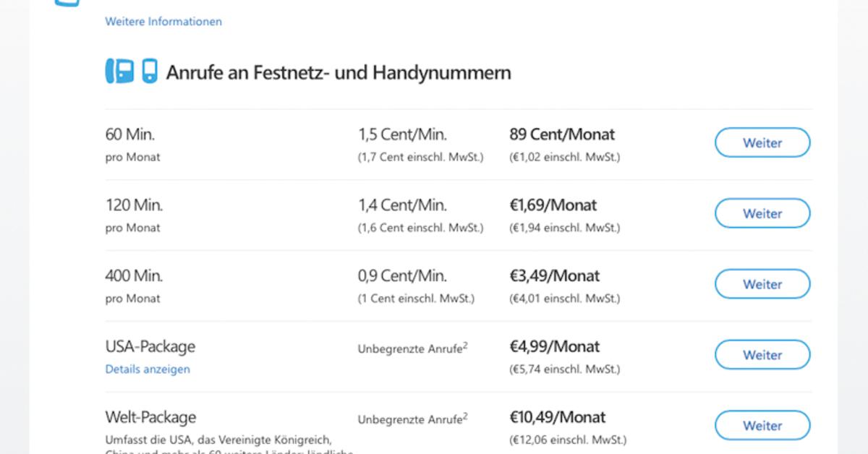868x454 pixels.
Task: Choose Weiter for the 120 Min. plan
Action: pyautogui.click(x=762, y=213)
